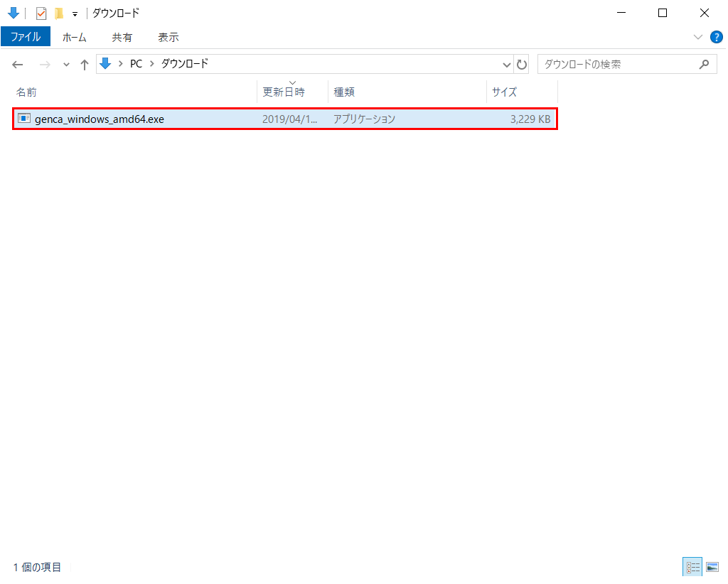The width and height of the screenshot is (728, 584).
Task: Click the Properties icon in quick access toolbar
Action: point(41,13)
